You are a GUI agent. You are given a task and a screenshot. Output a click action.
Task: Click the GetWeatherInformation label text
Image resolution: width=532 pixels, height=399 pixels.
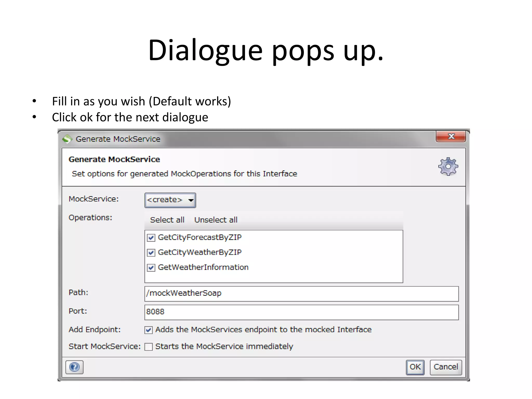click(x=203, y=267)
